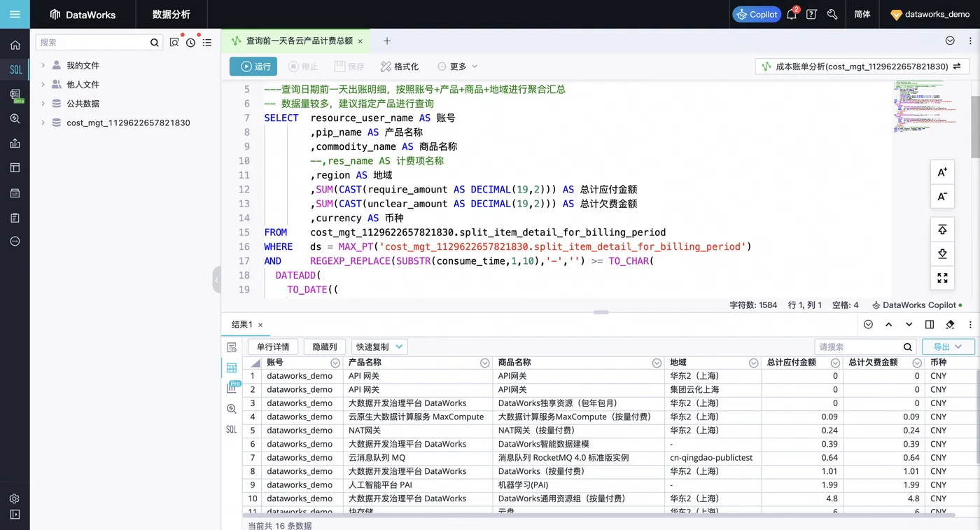Close the 查询前一天各云产品计费总额 tab
This screenshot has height=530, width=980.
click(360, 41)
